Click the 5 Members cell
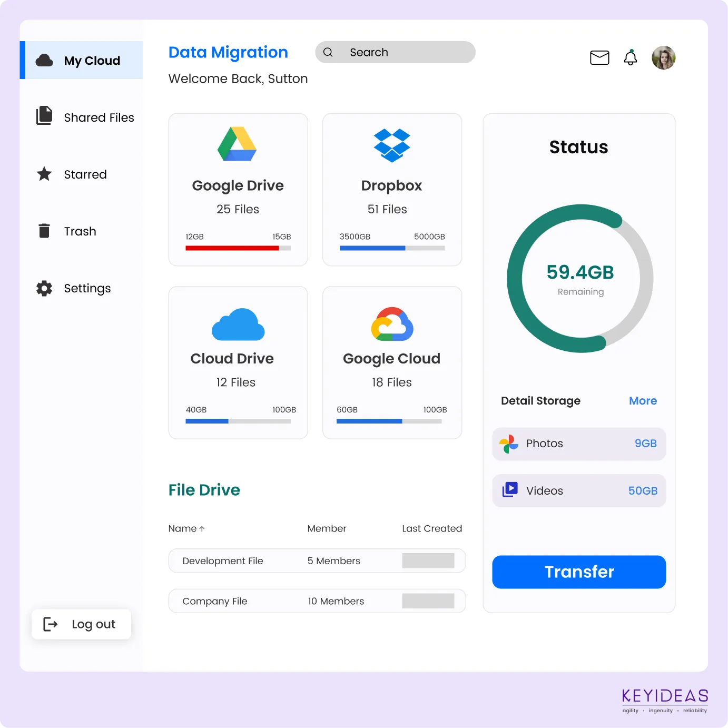The height and width of the screenshot is (728, 728). (334, 561)
